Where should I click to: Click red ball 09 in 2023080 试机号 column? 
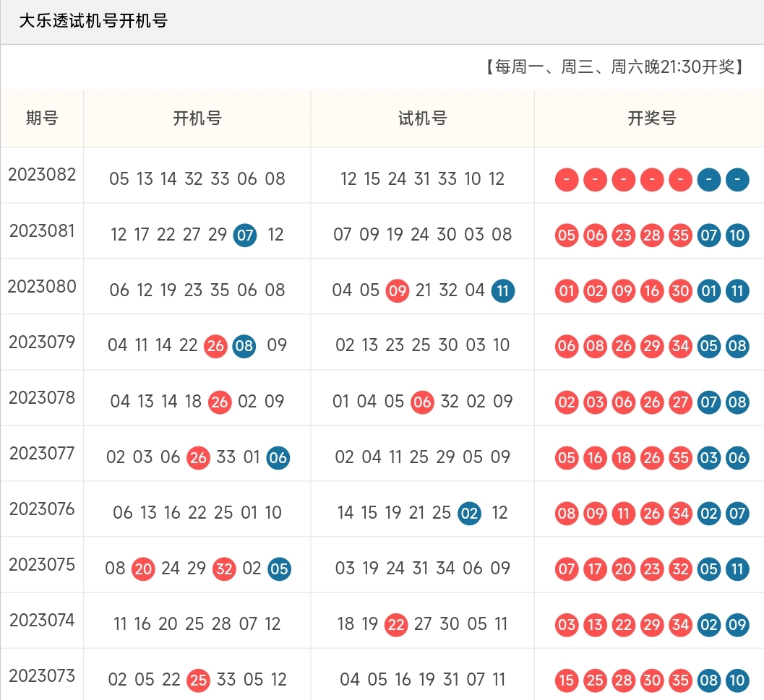(x=398, y=291)
